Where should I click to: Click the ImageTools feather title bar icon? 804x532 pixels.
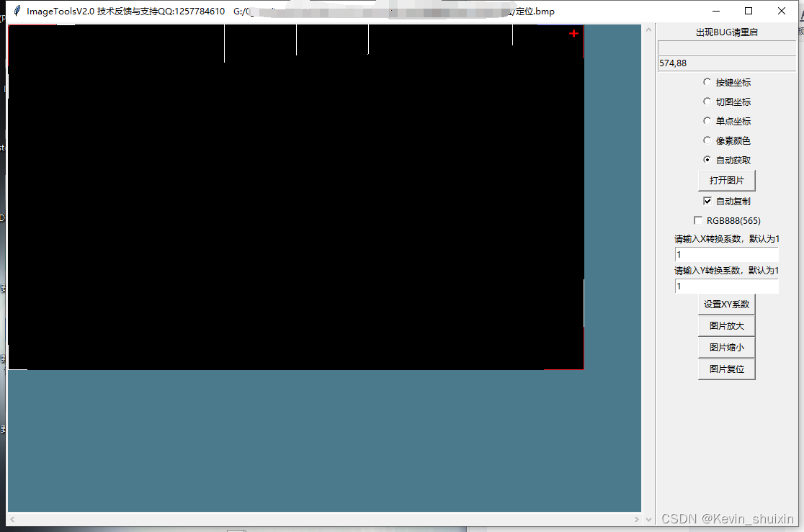(x=17, y=11)
